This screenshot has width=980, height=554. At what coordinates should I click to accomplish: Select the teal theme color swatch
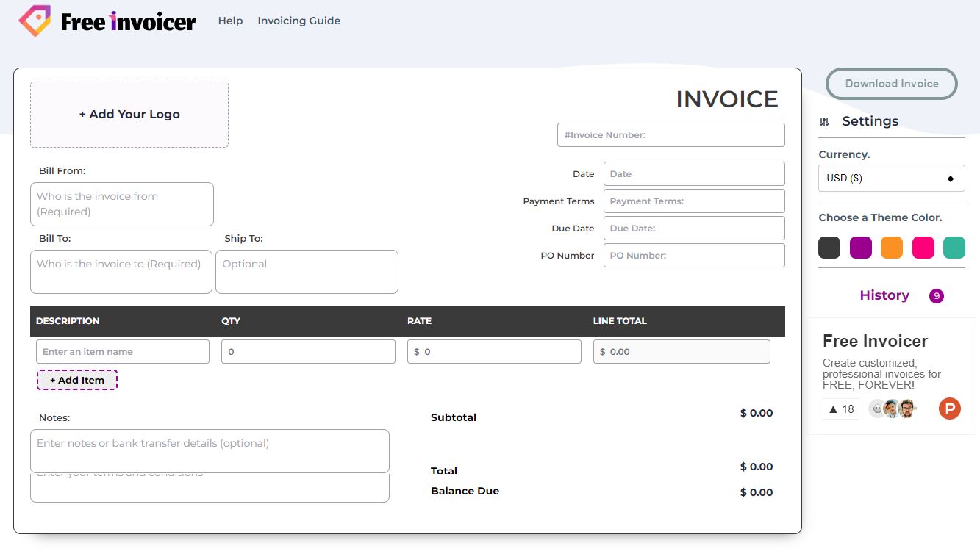point(954,248)
